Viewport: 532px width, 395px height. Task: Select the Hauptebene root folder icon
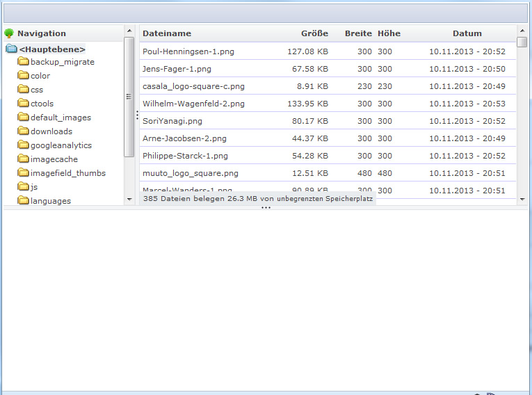pos(11,49)
